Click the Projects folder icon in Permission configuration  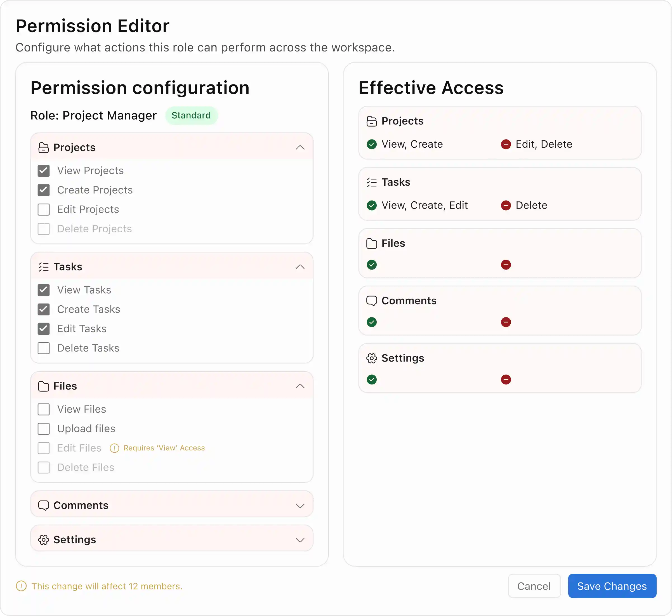pyautogui.click(x=43, y=148)
